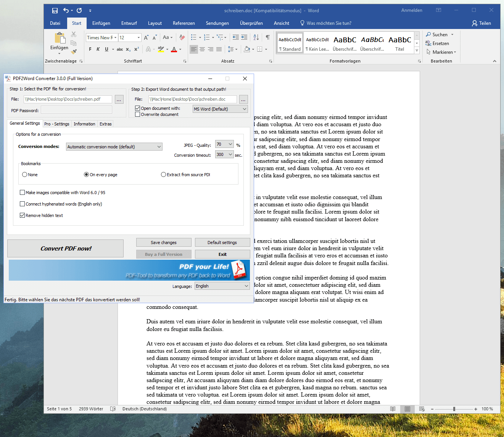Click the numbered list icon
Viewport: 504px width, 437px height.
pyautogui.click(x=207, y=37)
